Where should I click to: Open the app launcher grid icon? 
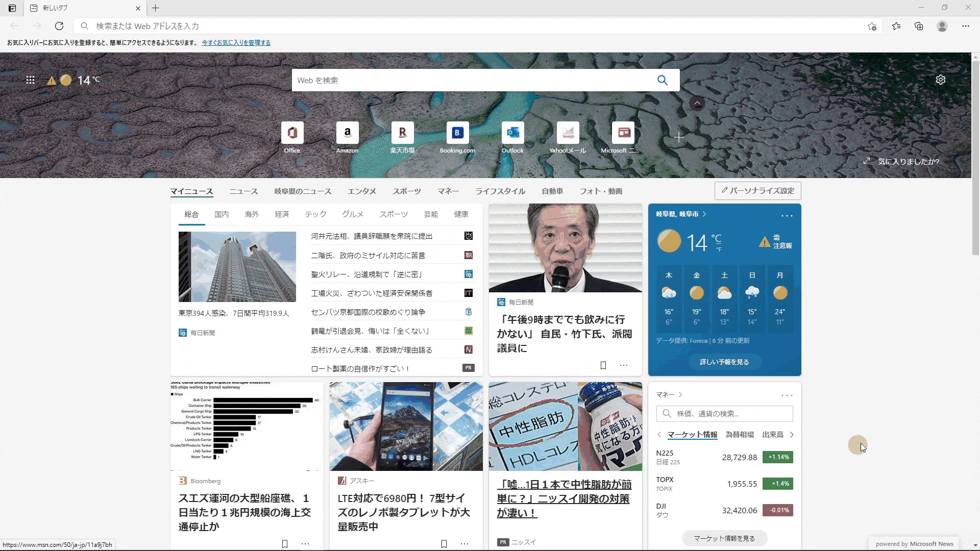pos(30,80)
